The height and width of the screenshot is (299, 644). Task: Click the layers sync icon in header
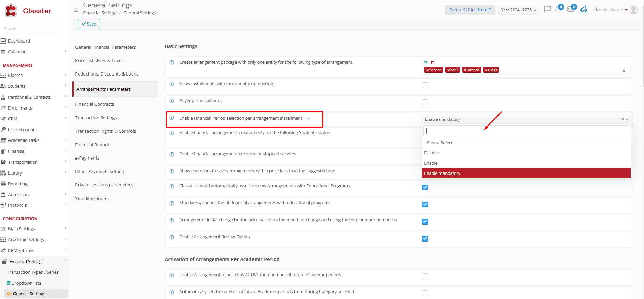pos(584,9)
